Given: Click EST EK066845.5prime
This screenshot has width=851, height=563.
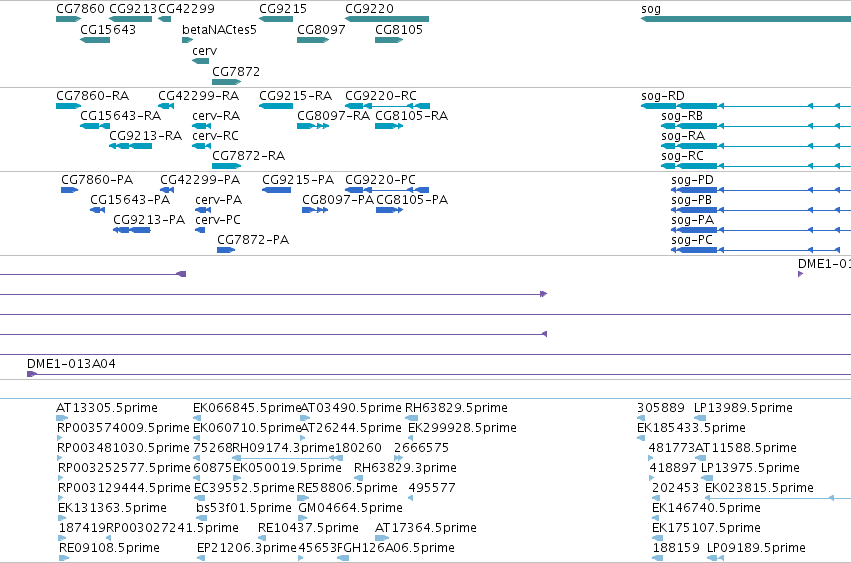Looking at the screenshot, I should [247, 408].
